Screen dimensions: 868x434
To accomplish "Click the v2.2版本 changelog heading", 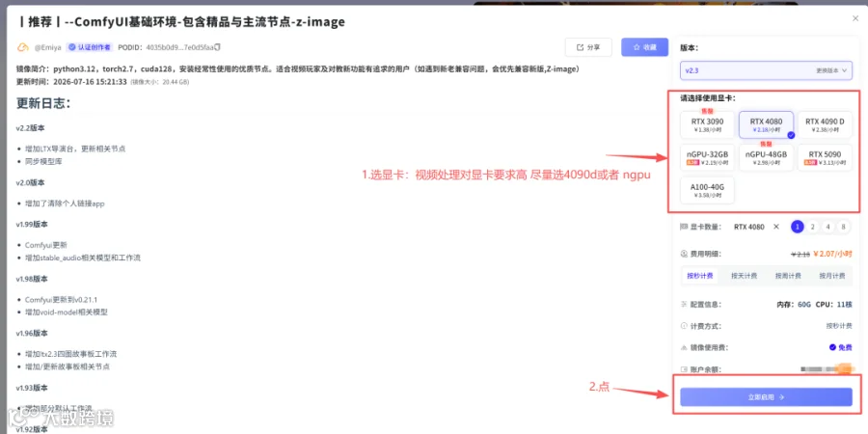I will click(31, 128).
